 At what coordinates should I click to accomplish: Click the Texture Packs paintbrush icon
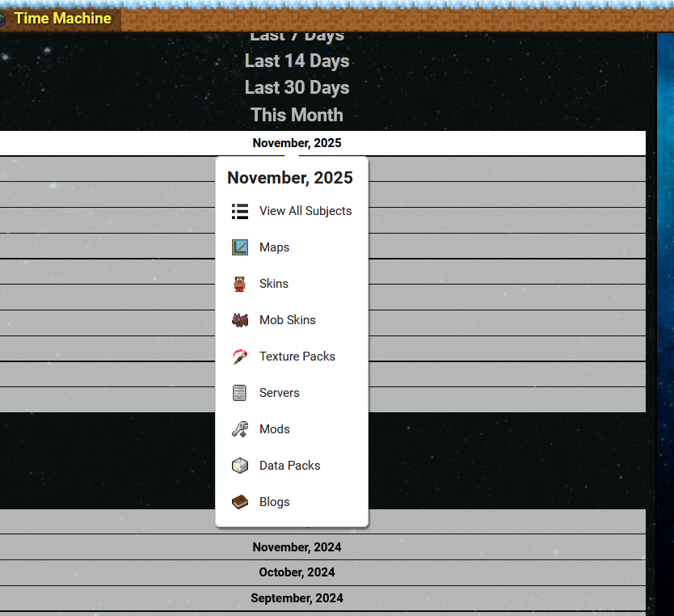pyautogui.click(x=240, y=357)
